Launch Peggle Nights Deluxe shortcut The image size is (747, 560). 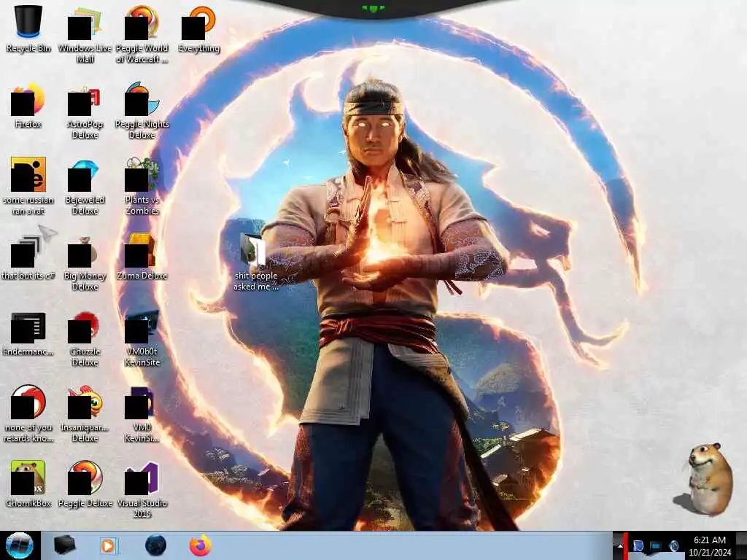(142, 111)
